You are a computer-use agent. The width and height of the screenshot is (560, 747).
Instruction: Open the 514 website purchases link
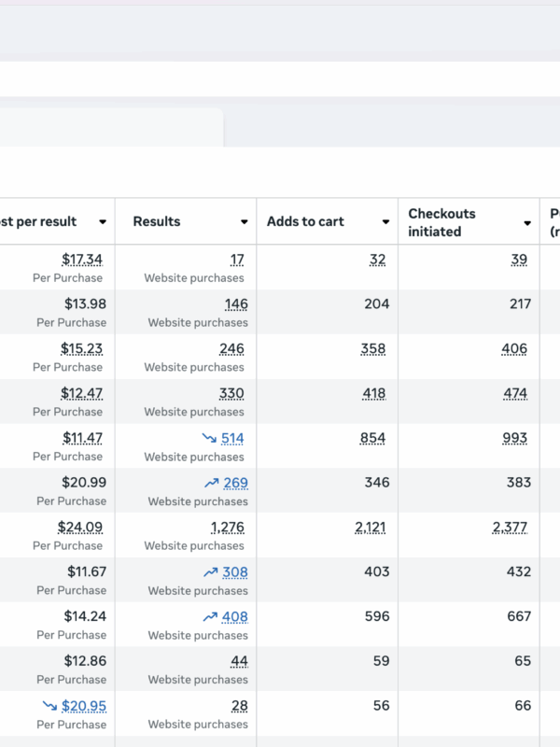coord(232,438)
